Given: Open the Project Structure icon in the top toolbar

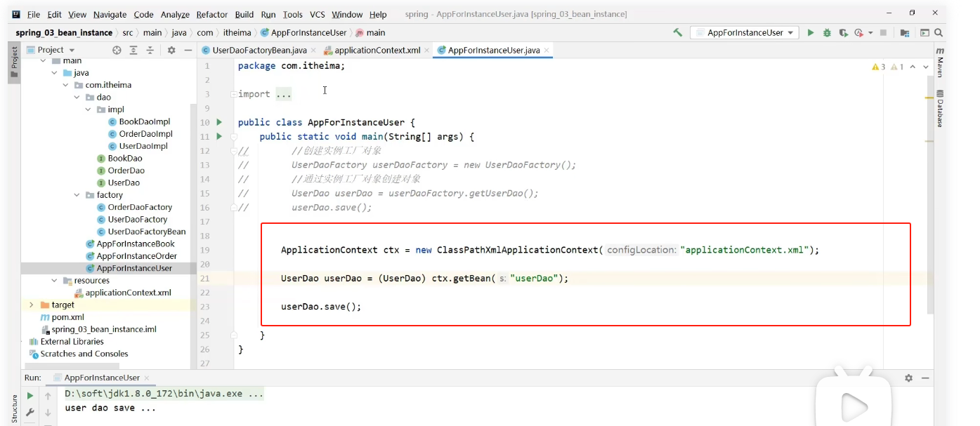Looking at the screenshot, I should click(x=905, y=33).
